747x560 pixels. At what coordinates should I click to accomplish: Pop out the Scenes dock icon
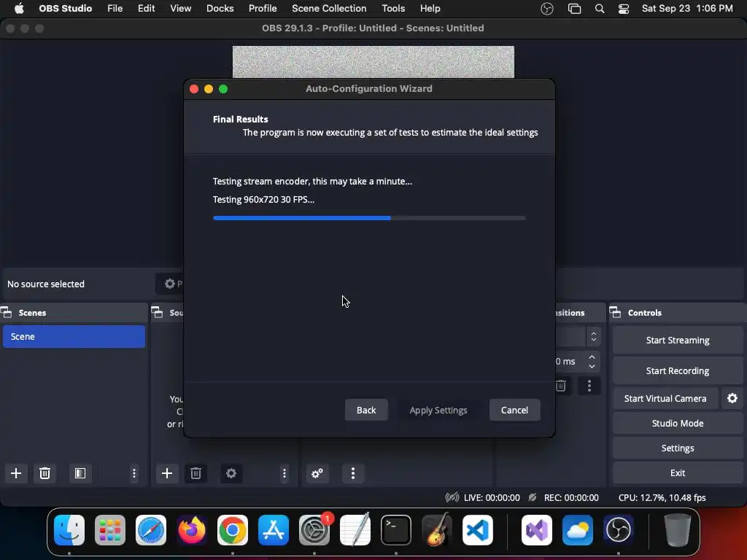click(x=6, y=312)
